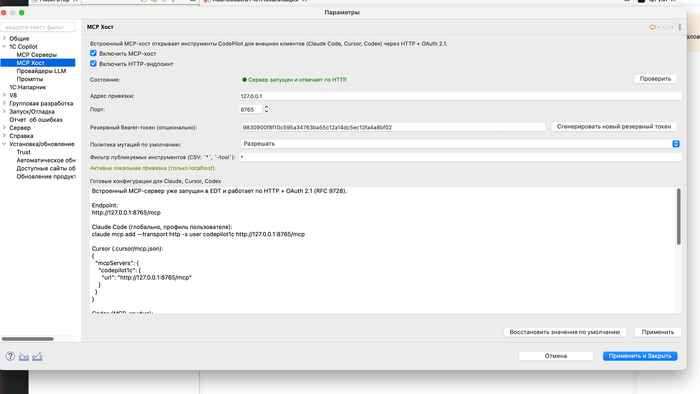
Task: Open the back history dropdown arrow
Action: 658,28
